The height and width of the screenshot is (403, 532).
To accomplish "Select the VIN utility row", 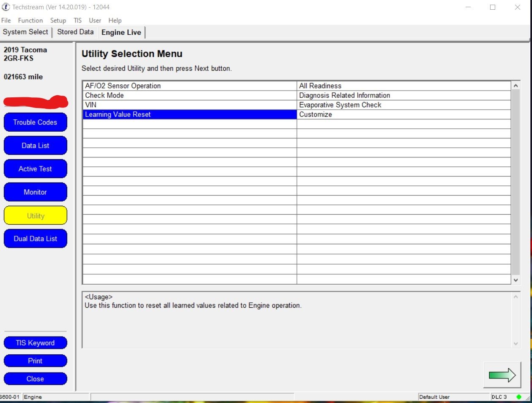I will (x=190, y=105).
